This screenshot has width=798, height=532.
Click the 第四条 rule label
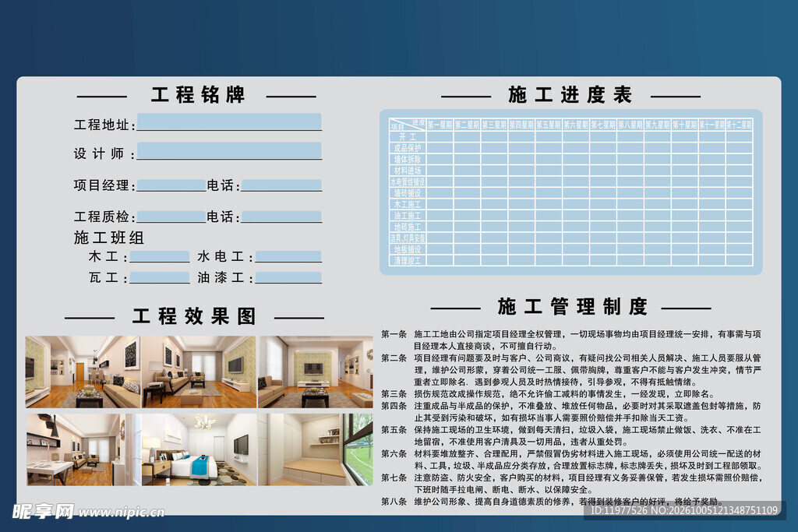coord(394,406)
